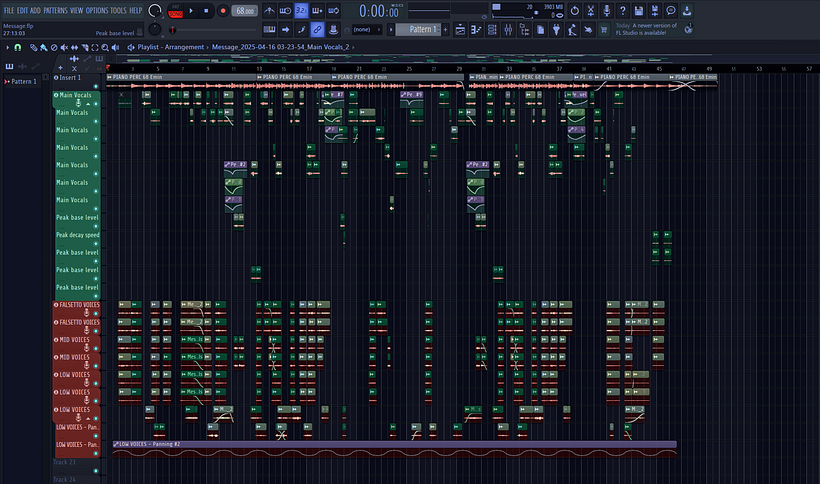Select the LOW VOICES - Panning #2 automation clip
Screen dimensions: 820x484
(x=395, y=449)
